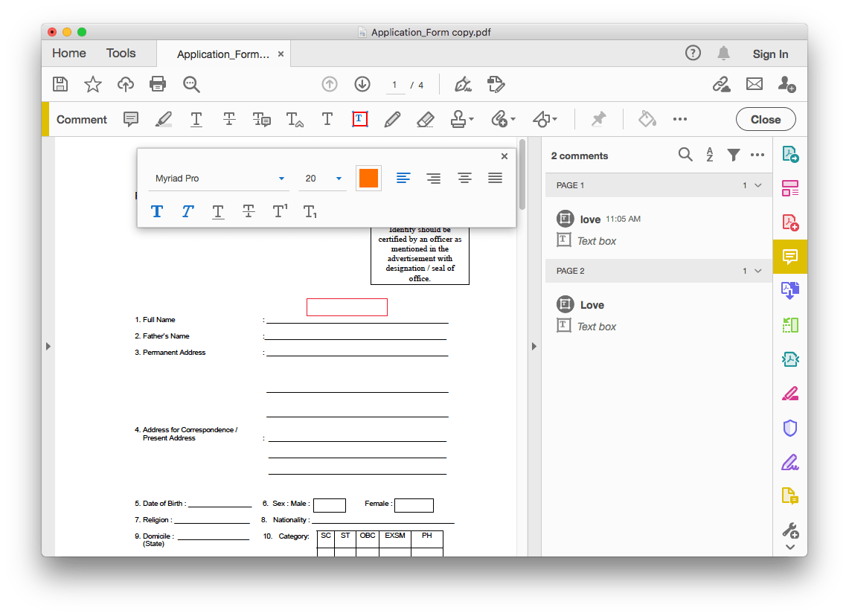This screenshot has height=616, width=849.
Task: Open the orange text color swatch
Action: 368,178
